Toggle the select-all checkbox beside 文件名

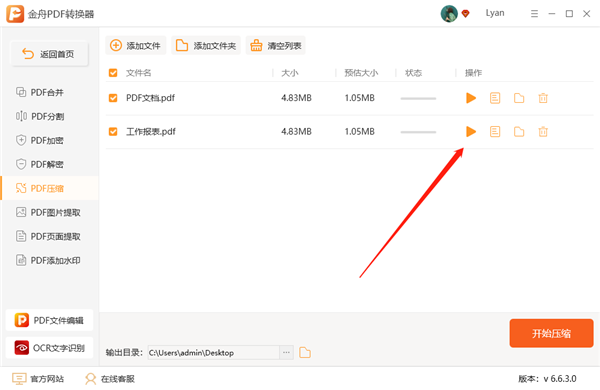[x=113, y=73]
